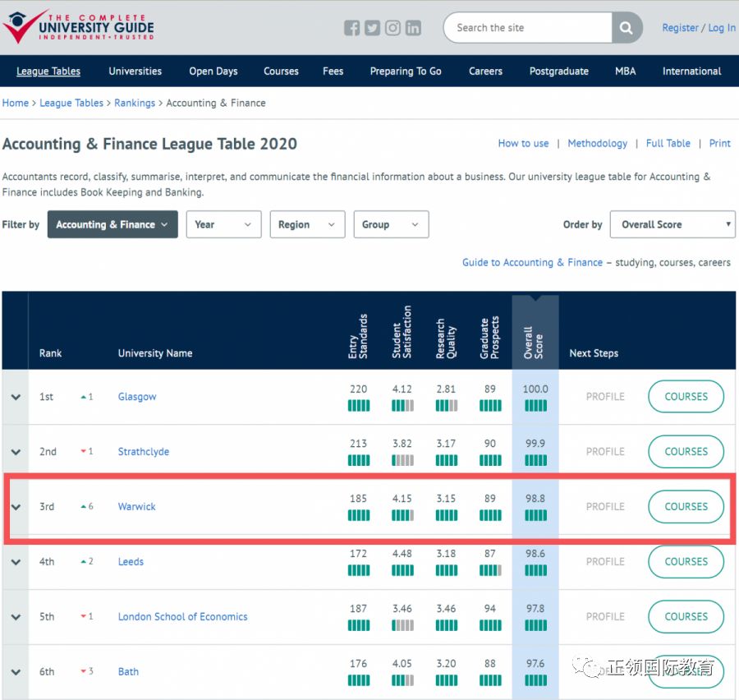The height and width of the screenshot is (700, 739).
Task: Open the Twitter social icon
Action: tap(372, 28)
